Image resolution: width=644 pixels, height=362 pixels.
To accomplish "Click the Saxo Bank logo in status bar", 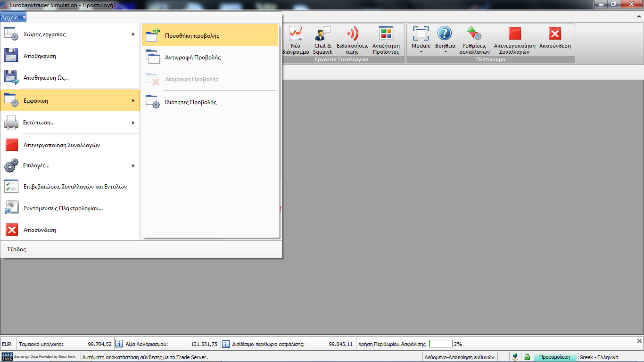I will click(8, 357).
